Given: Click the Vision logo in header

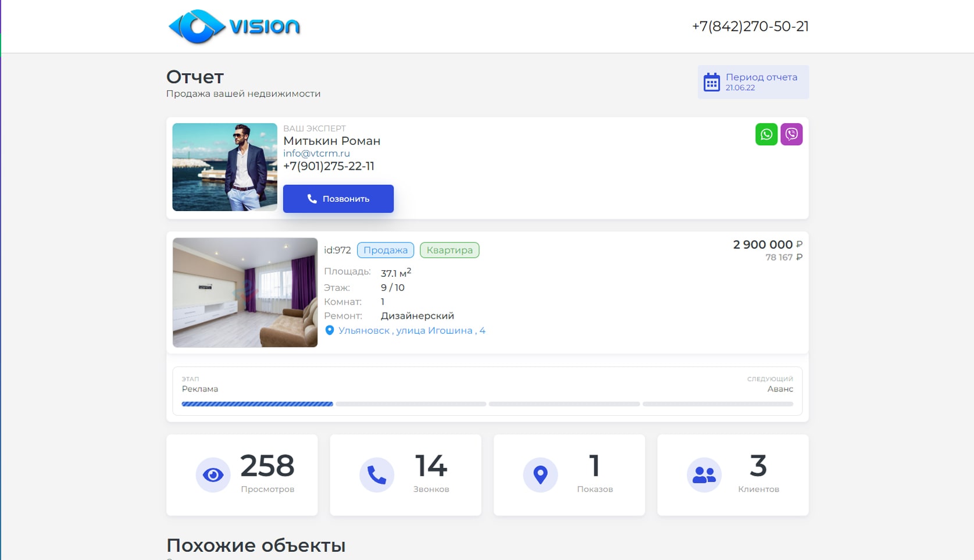Looking at the screenshot, I should pyautogui.click(x=234, y=27).
